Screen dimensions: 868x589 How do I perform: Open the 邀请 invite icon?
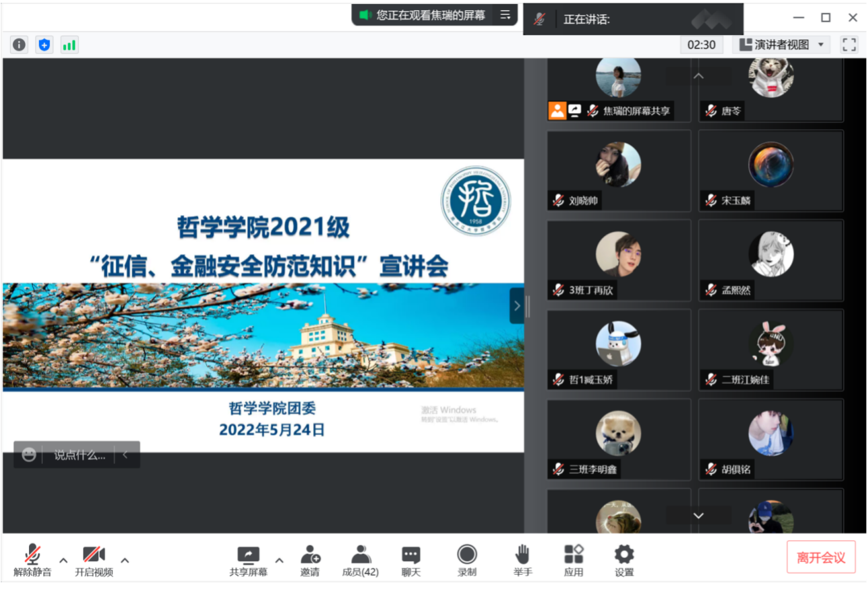click(x=310, y=561)
